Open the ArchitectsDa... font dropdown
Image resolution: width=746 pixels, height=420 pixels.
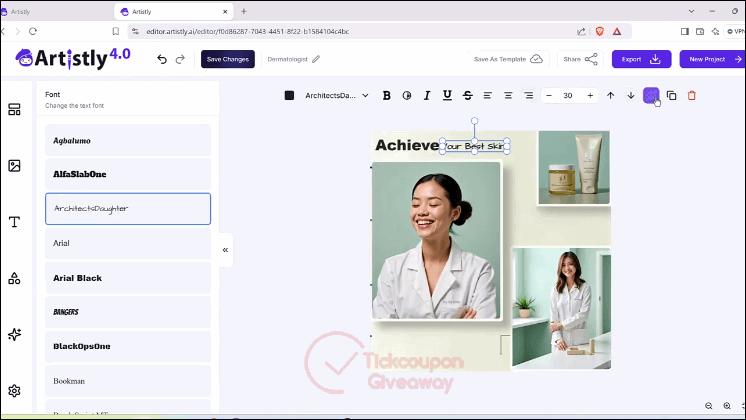[x=337, y=96]
